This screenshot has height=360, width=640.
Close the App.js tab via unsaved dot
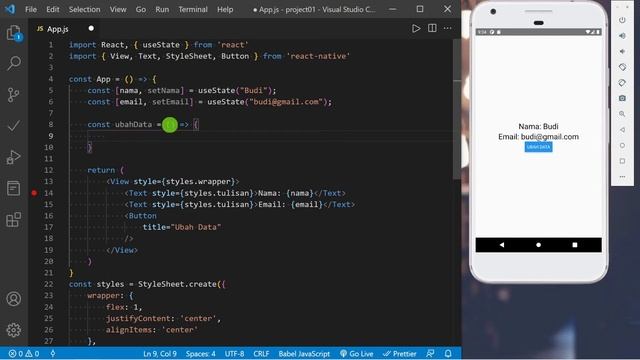click(x=91, y=28)
